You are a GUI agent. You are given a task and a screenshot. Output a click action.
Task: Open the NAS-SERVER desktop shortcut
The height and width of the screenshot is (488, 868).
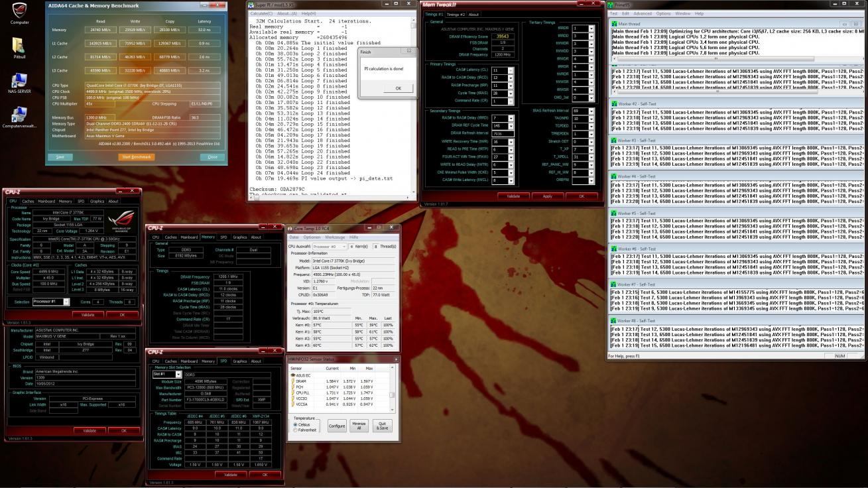click(20, 82)
